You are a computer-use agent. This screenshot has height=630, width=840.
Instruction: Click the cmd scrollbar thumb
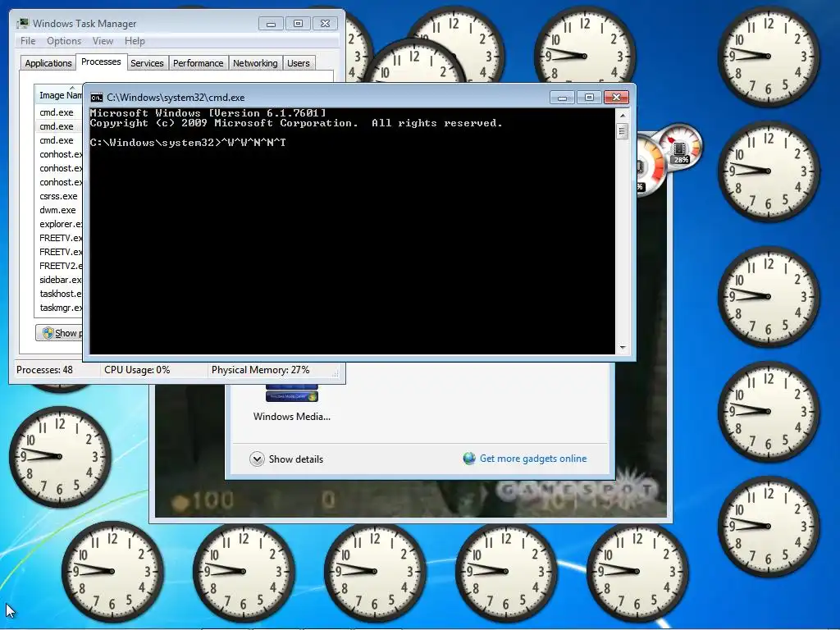[622, 131]
